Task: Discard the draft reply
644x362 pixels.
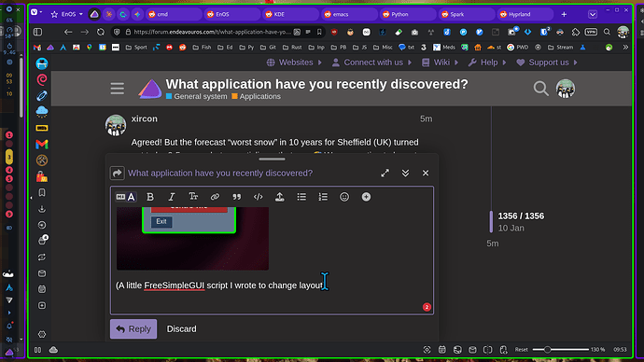Action: 182,328
